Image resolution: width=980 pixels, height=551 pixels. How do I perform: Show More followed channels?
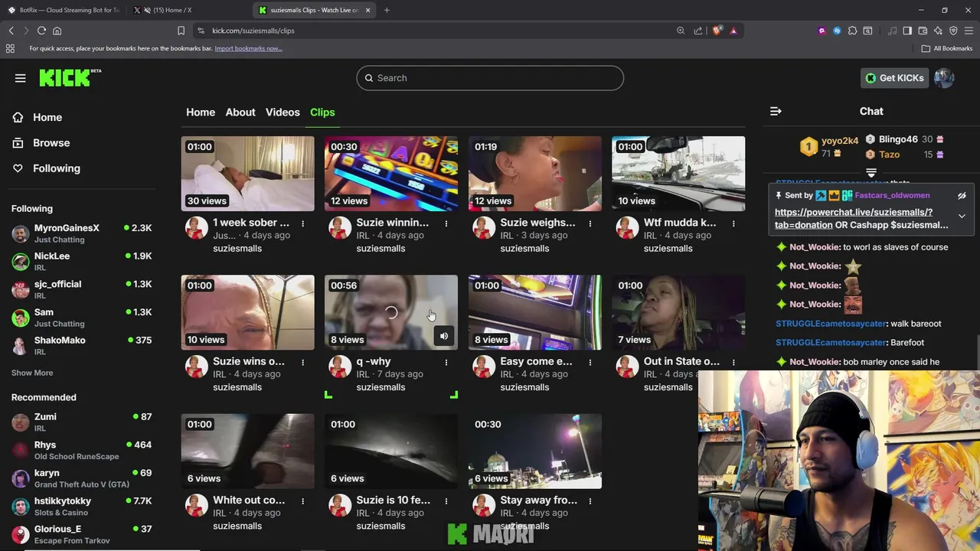click(x=32, y=373)
